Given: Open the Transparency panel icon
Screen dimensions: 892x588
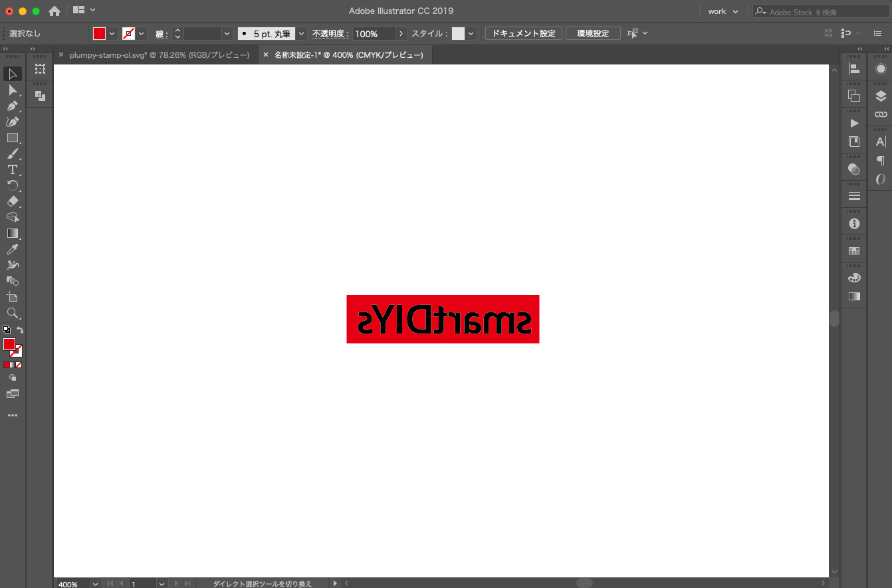Looking at the screenshot, I should [x=854, y=169].
